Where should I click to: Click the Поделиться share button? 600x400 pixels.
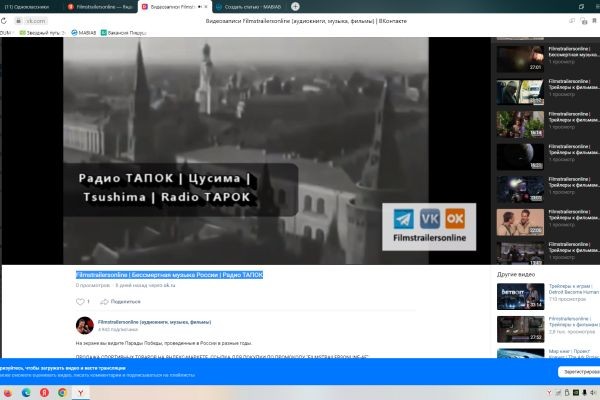tap(121, 302)
